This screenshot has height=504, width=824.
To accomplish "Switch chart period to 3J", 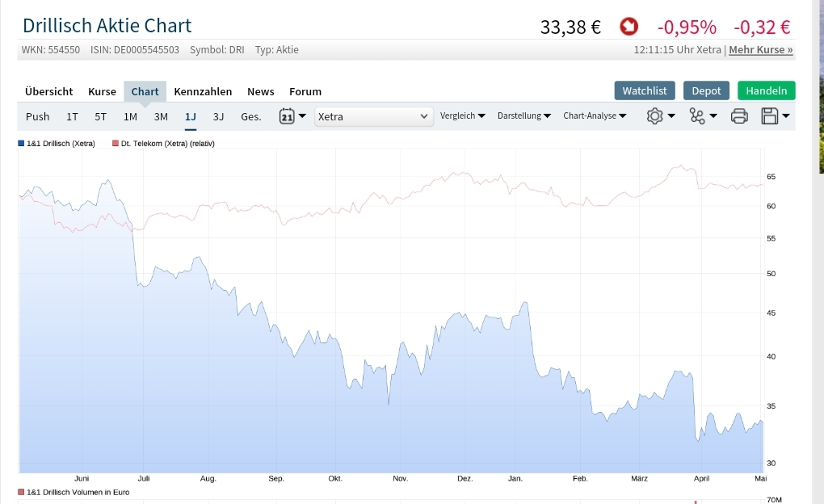I will point(218,116).
